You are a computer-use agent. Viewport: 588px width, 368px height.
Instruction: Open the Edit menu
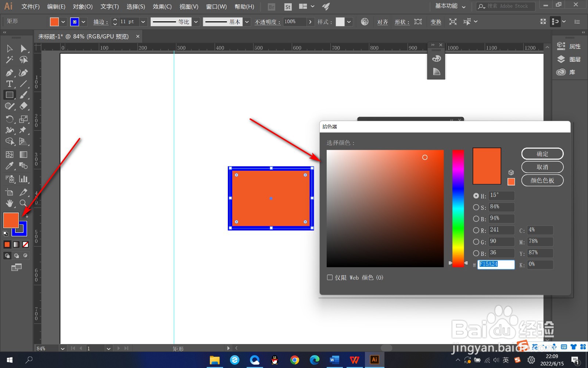pyautogui.click(x=56, y=7)
